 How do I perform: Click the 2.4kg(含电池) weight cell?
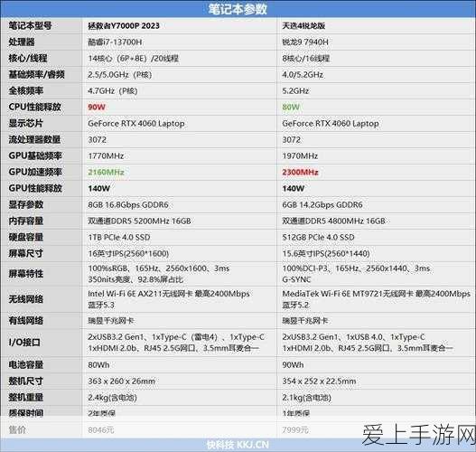click(112, 398)
